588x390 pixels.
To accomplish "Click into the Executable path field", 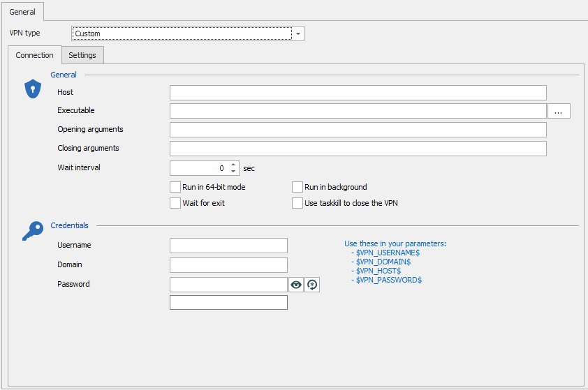I will (358, 111).
